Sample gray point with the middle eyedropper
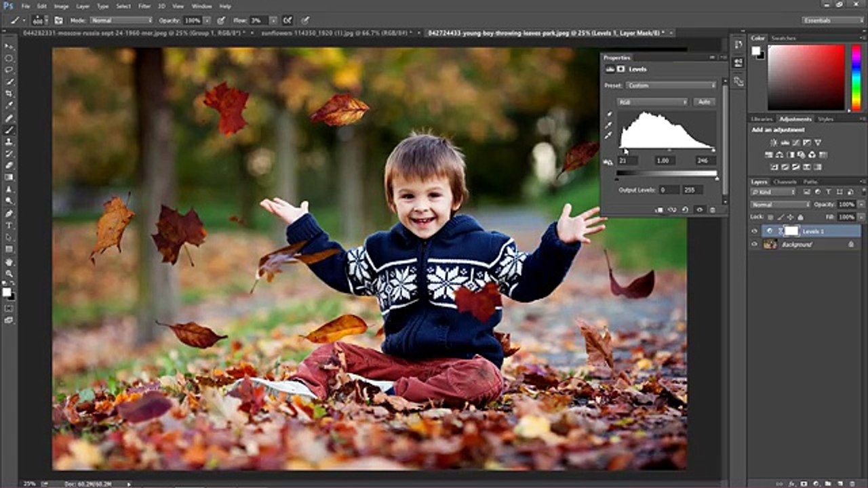The image size is (868, 488). [x=608, y=125]
